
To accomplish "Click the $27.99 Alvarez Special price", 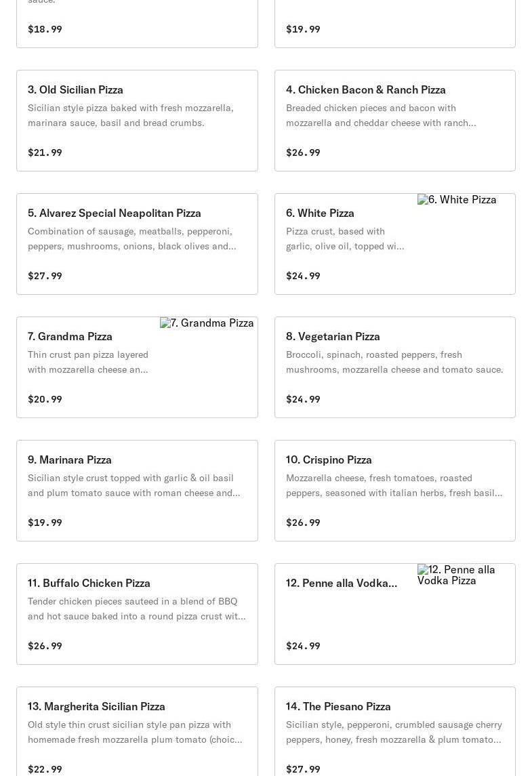I will pos(45,276).
